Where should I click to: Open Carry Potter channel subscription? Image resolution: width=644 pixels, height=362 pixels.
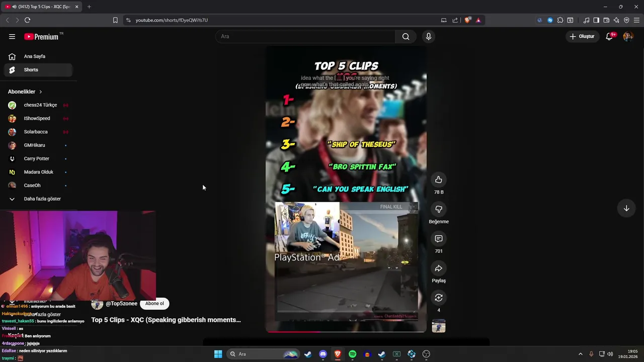pos(38,158)
